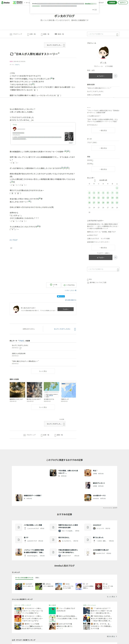
Task: Click 一覧を見る under the 月別 section
Action: 103,169
